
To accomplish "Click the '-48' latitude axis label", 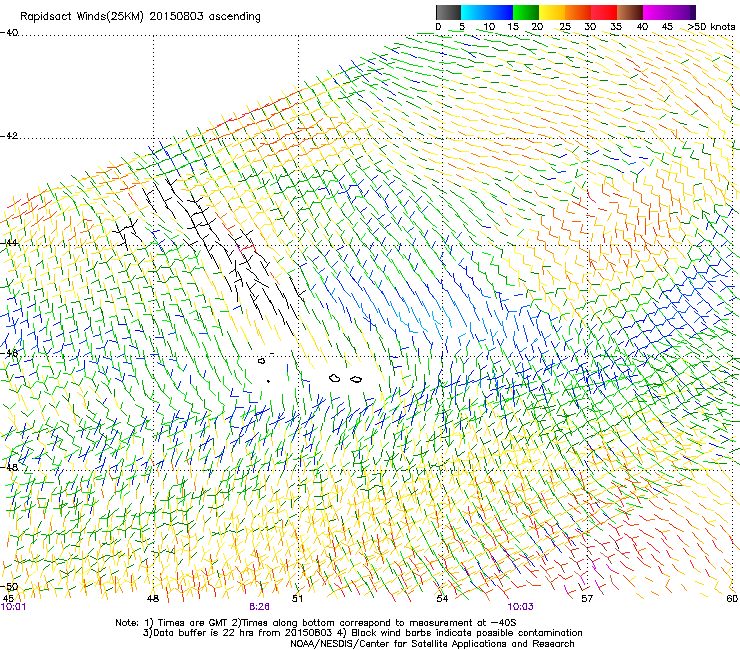I will [x=9, y=467].
